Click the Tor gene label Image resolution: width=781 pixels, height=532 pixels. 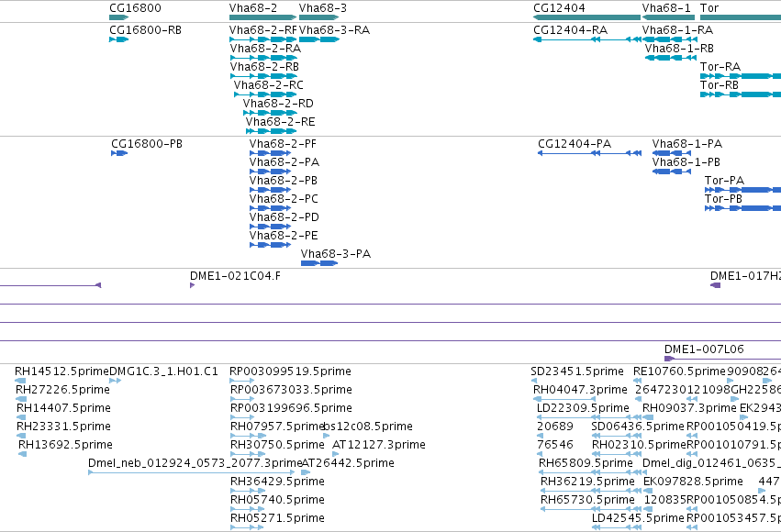coord(709,8)
